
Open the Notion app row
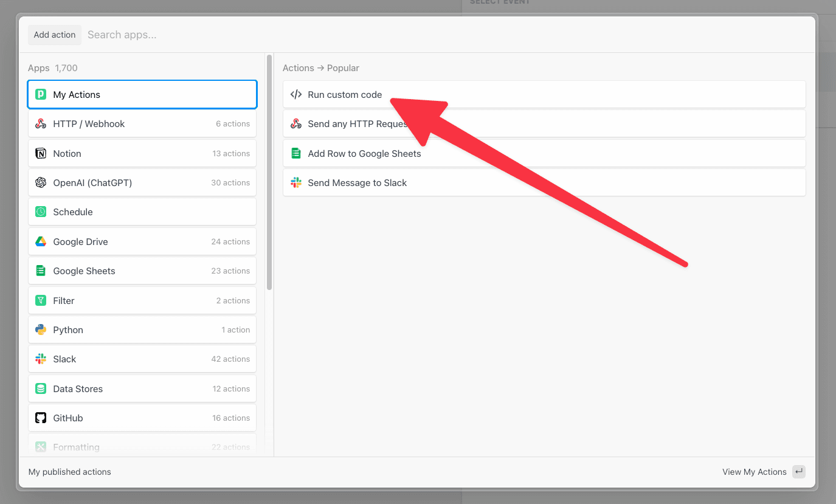[142, 153]
